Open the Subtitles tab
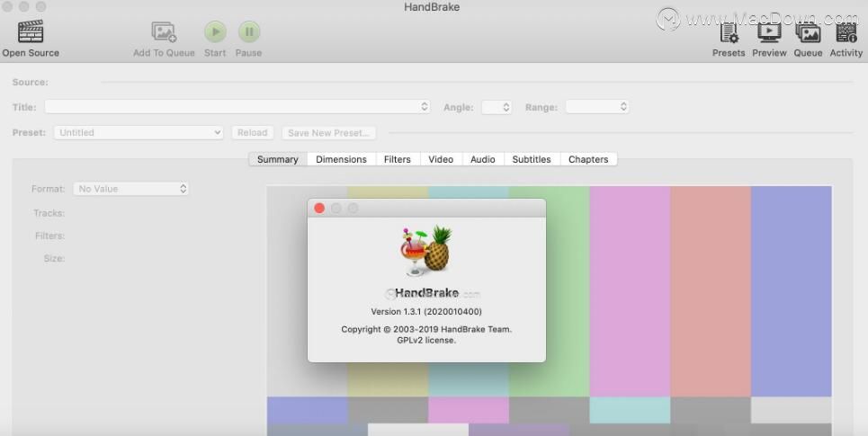 tap(532, 159)
